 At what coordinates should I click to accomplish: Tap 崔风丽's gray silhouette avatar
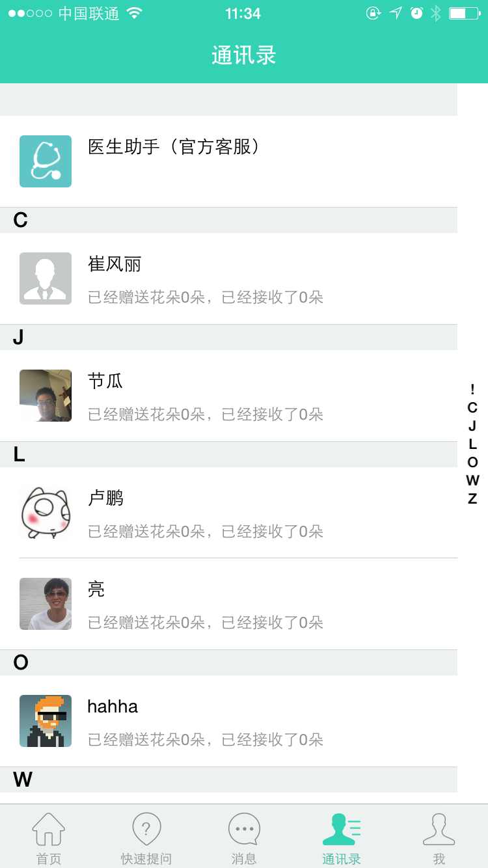point(46,278)
